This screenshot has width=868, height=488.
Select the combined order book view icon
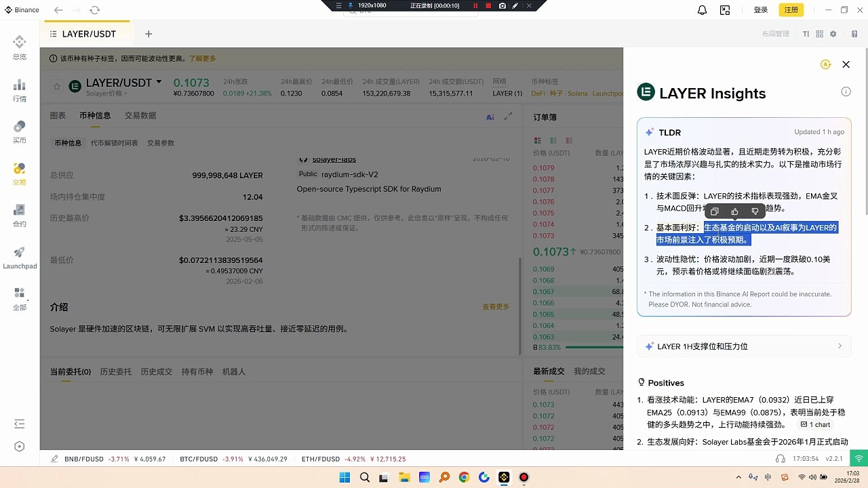tap(537, 140)
